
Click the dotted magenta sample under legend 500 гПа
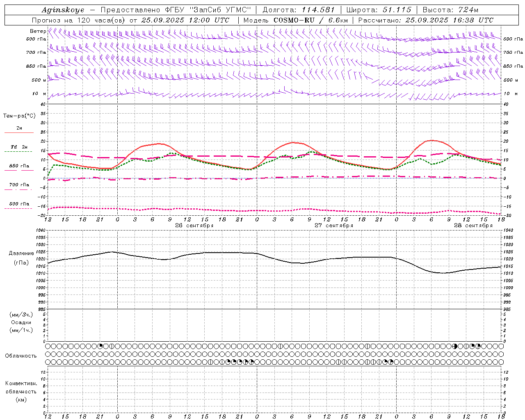click(18, 209)
